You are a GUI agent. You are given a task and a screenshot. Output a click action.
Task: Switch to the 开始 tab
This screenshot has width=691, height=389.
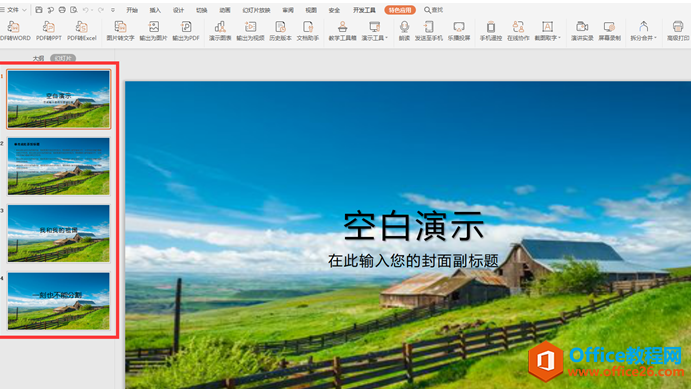pyautogui.click(x=132, y=10)
